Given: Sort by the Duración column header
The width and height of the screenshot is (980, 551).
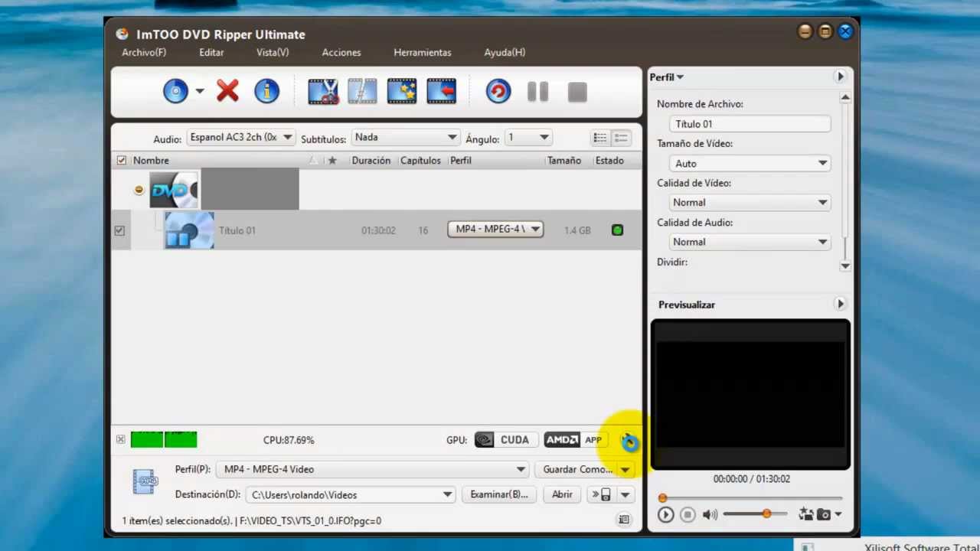Looking at the screenshot, I should [371, 161].
